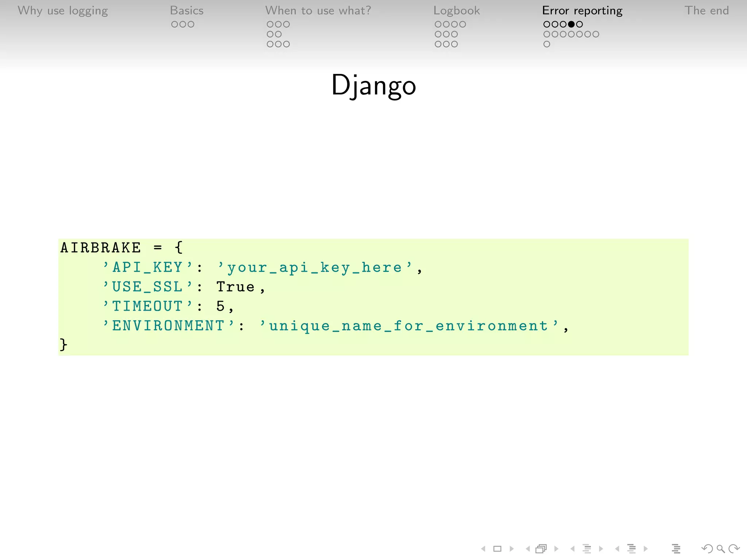Screen dimensions: 747x560
Task: Jump to previous subsection arrow
Action: pos(572,549)
